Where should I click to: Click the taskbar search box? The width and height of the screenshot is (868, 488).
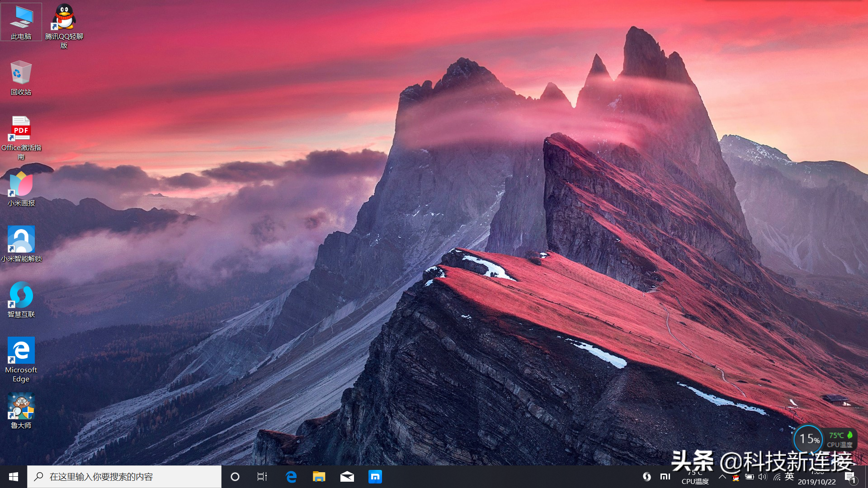124,477
